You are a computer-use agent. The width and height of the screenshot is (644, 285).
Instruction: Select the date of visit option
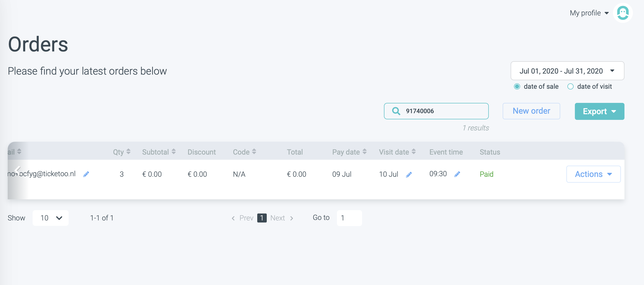coord(570,86)
